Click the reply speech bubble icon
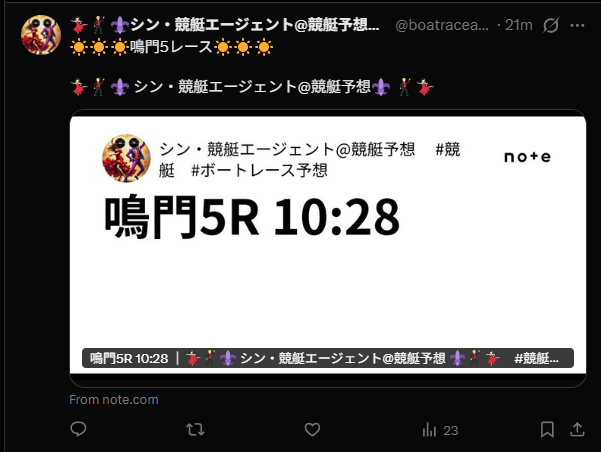Screen dimensions: 601x452 pos(78,429)
